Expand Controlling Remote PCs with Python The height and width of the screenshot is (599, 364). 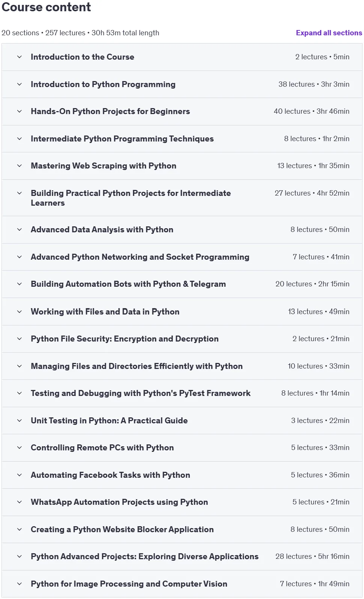(182, 448)
